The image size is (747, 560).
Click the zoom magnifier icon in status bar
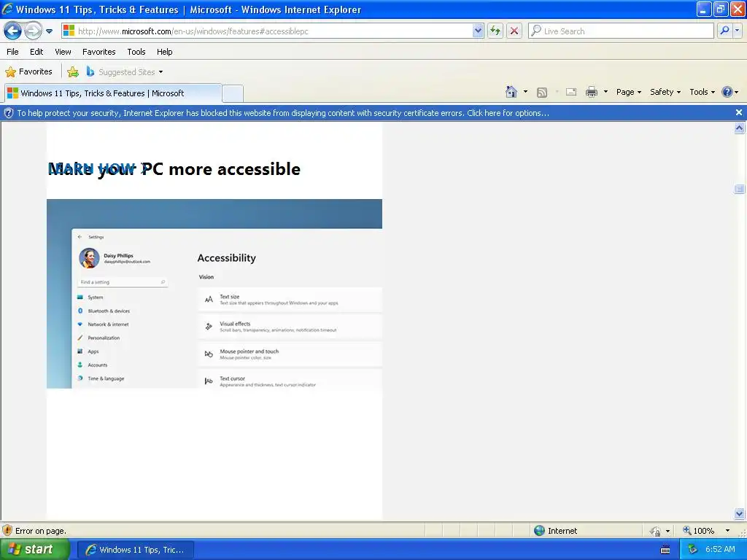coord(687,531)
